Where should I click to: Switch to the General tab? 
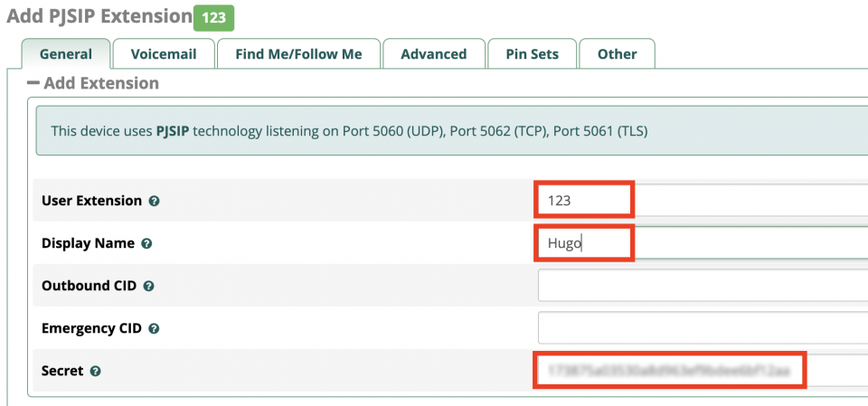[x=66, y=54]
